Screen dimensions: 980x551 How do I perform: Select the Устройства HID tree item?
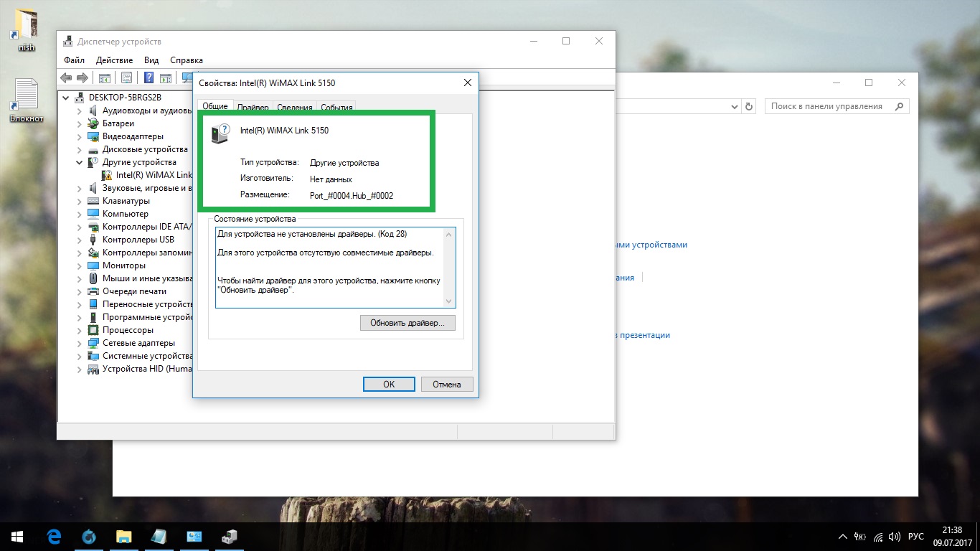tap(147, 369)
